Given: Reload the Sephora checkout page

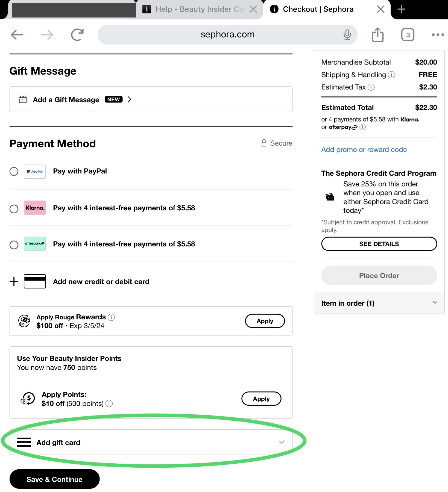Looking at the screenshot, I should click(x=77, y=35).
